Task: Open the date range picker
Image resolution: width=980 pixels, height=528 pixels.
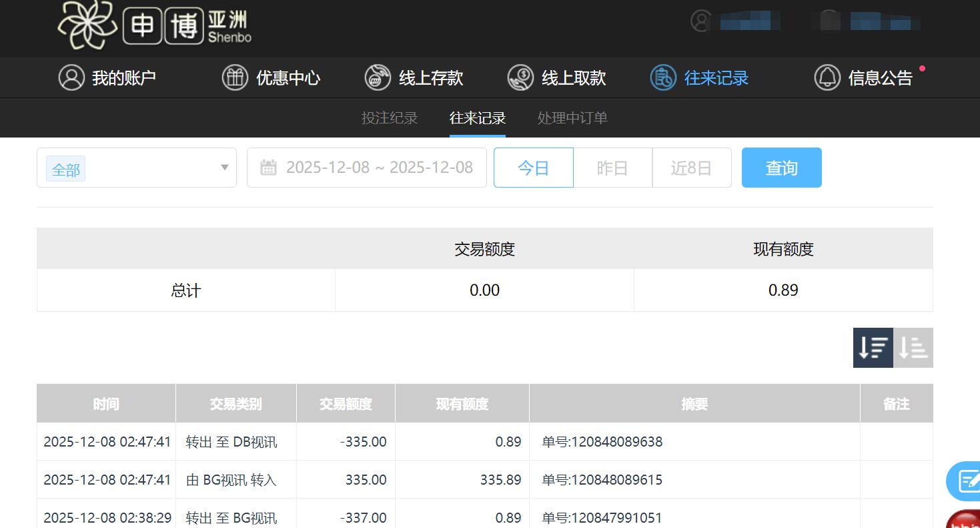Action: (x=380, y=168)
